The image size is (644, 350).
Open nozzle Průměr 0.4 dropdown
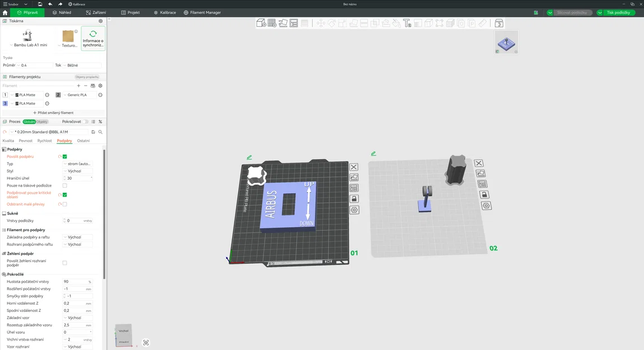click(35, 66)
